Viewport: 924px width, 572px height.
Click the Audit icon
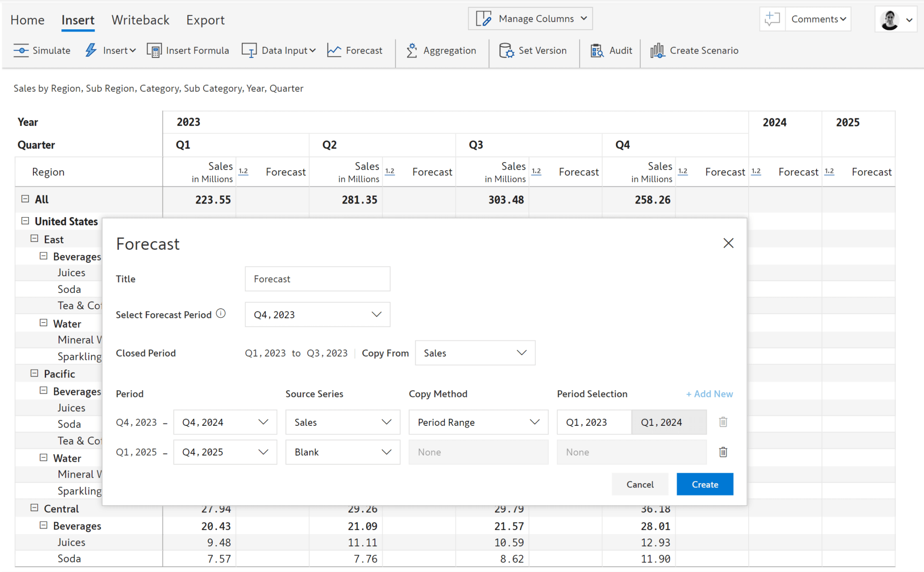coord(597,51)
